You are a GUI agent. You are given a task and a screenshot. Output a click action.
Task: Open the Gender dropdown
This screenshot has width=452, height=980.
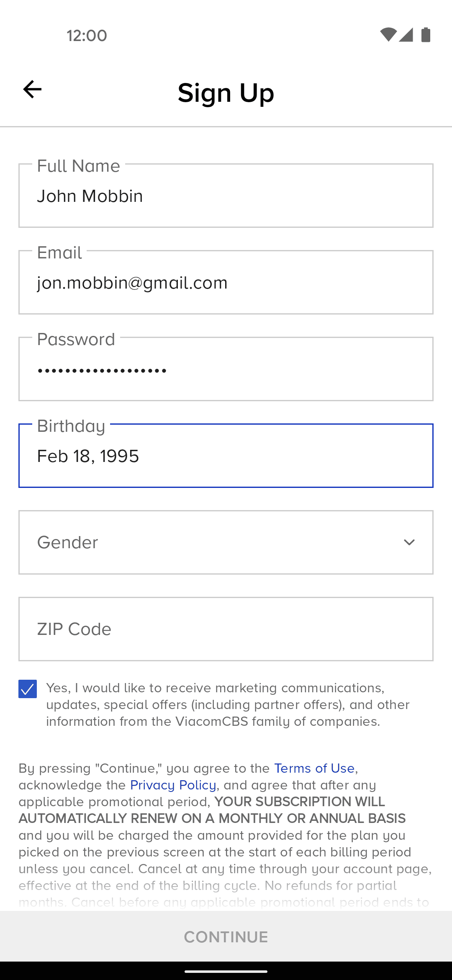point(226,542)
